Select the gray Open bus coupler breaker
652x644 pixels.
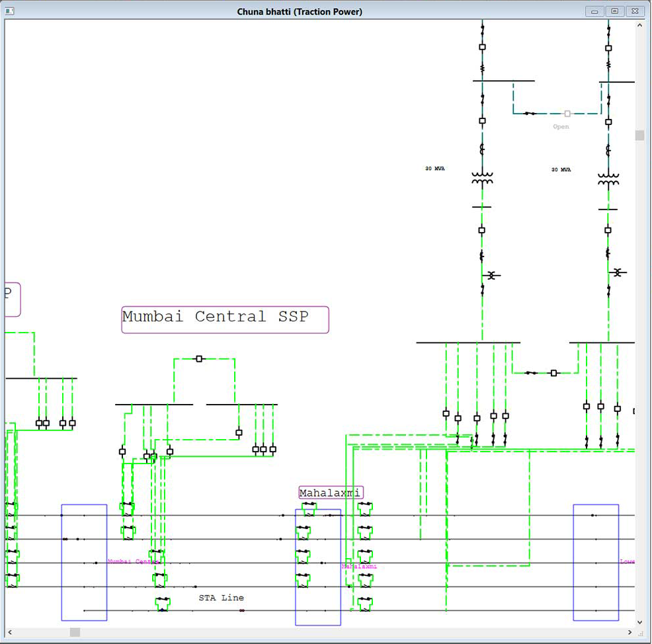pyautogui.click(x=567, y=114)
